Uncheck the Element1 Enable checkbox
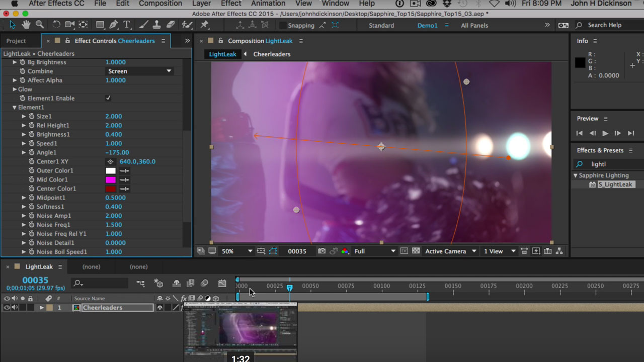Image resolution: width=644 pixels, height=362 pixels. [x=108, y=98]
